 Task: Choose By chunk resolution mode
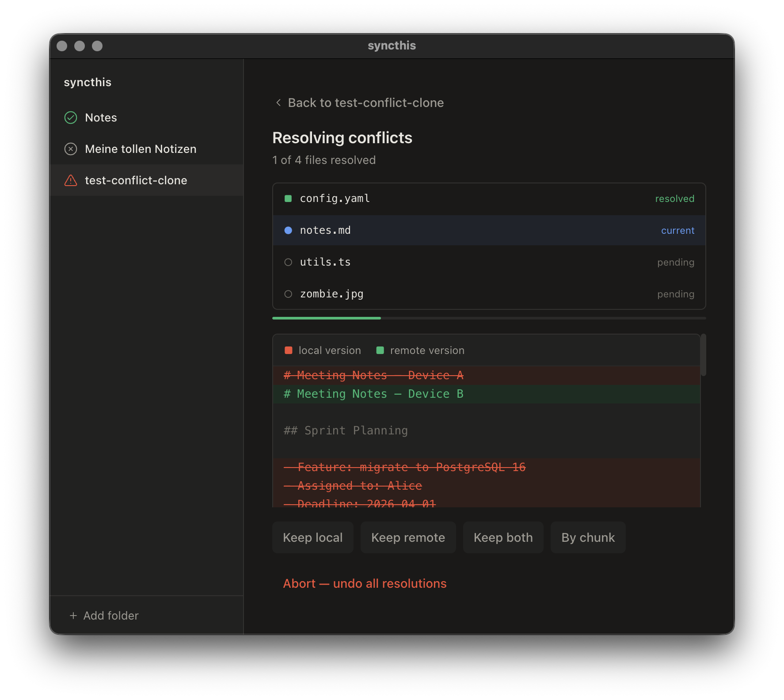(x=588, y=537)
